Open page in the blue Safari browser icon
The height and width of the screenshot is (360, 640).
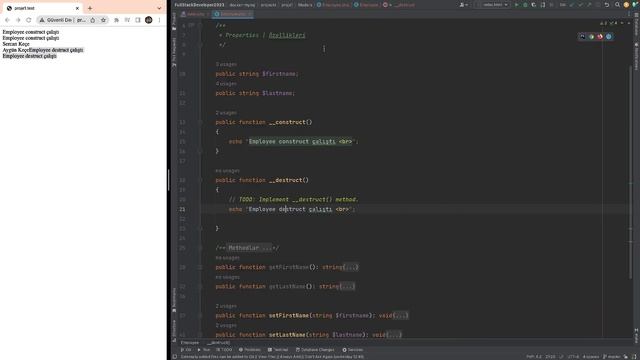tap(609, 37)
